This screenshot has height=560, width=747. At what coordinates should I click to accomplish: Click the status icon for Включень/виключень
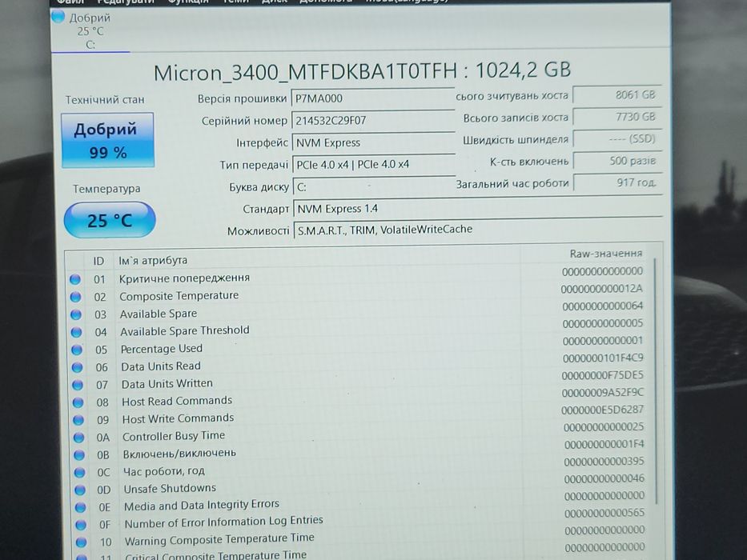click(79, 455)
